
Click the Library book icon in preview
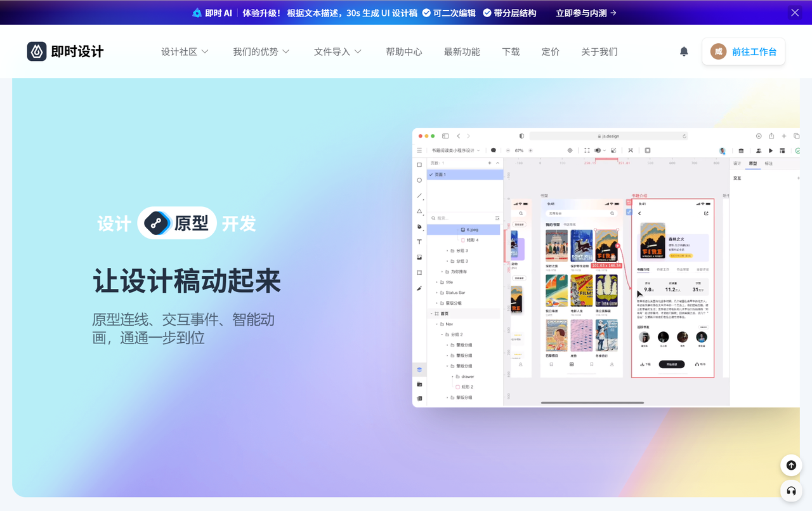(x=419, y=399)
